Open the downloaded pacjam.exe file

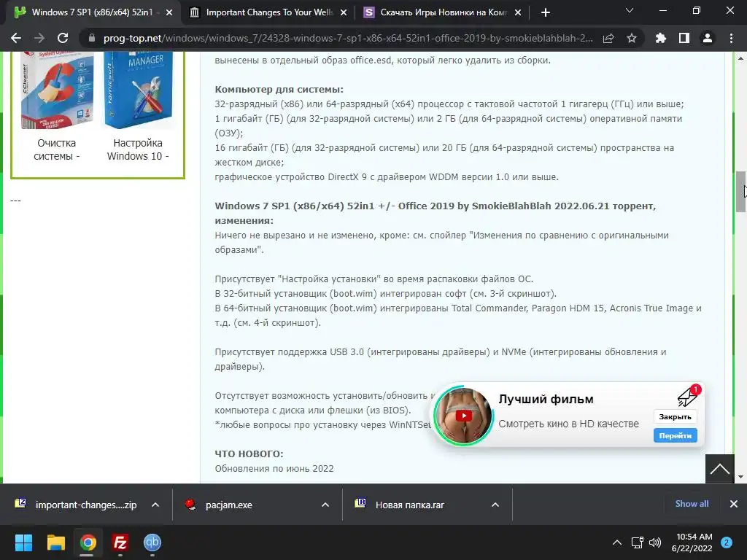(219, 505)
